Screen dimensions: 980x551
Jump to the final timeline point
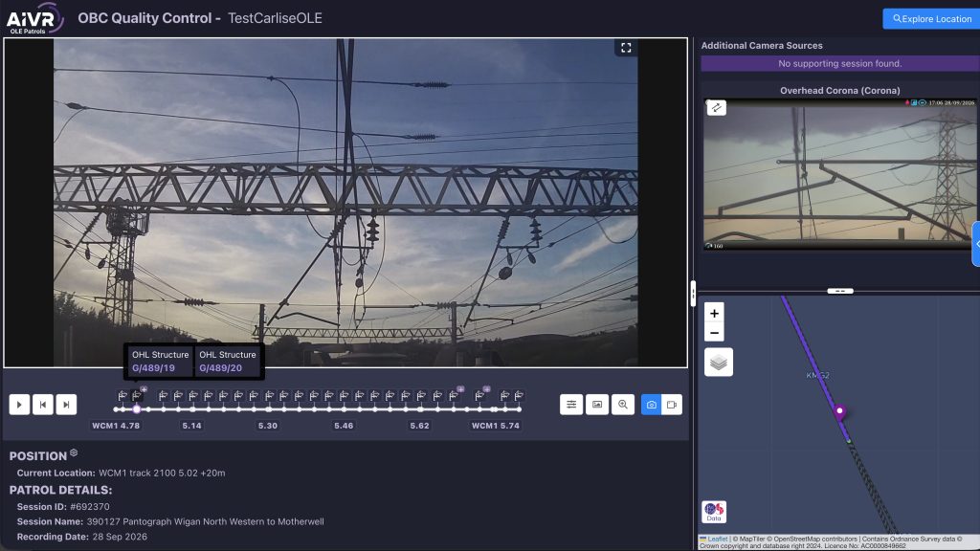(519, 409)
